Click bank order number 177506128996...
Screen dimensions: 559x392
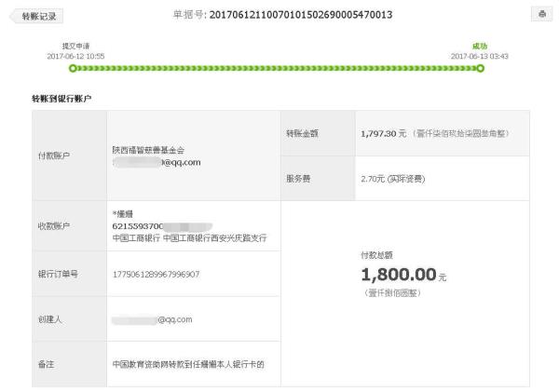pyautogui.click(x=157, y=275)
